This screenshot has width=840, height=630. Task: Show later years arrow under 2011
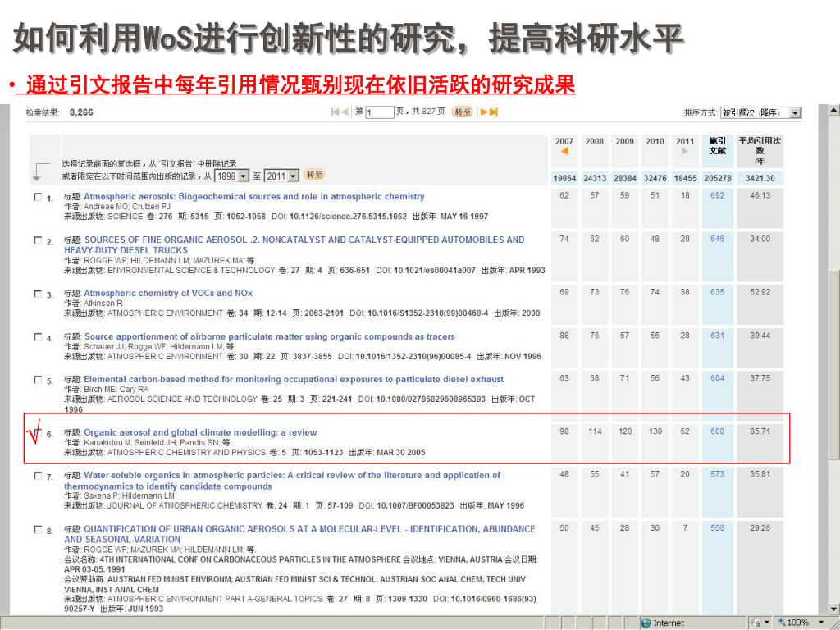685,152
